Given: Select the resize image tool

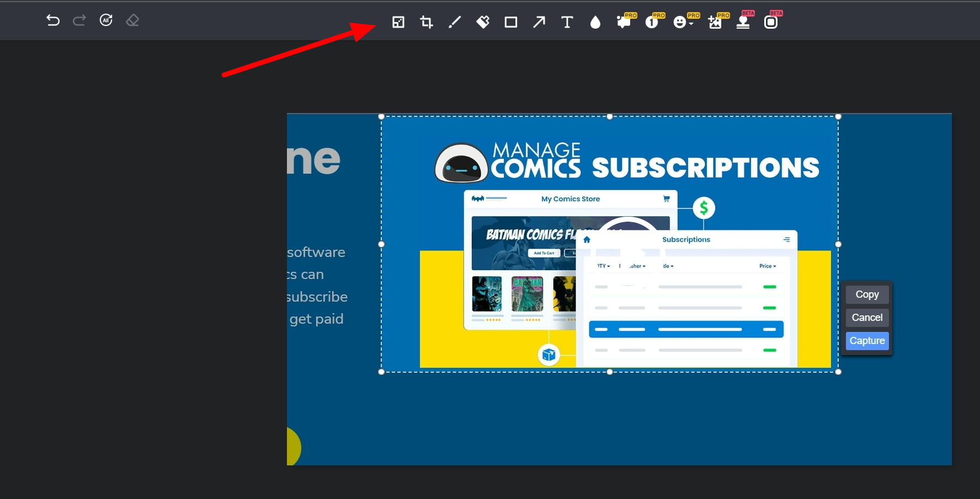Looking at the screenshot, I should click(x=398, y=22).
